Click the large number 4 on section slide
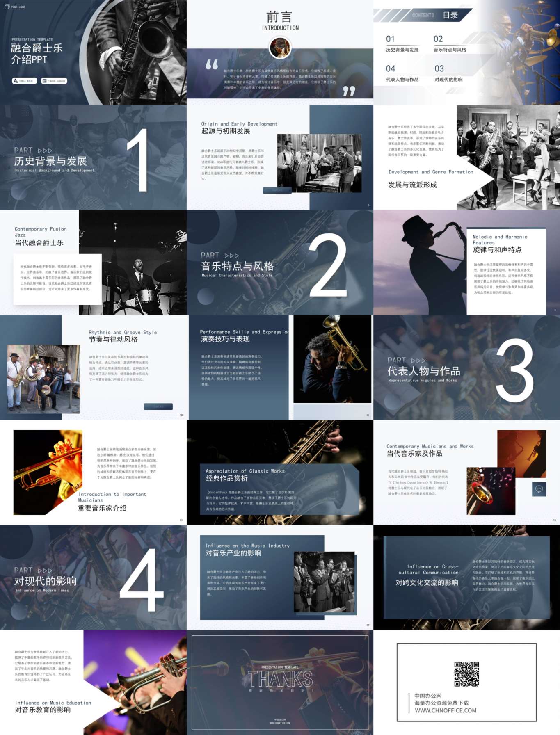Image resolution: width=560 pixels, height=735 pixels. [142, 580]
